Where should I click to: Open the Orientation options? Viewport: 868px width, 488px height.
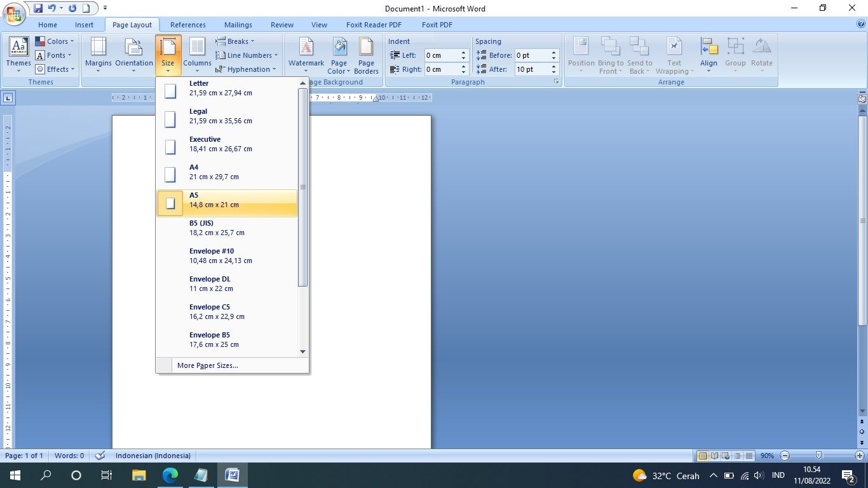pyautogui.click(x=134, y=55)
